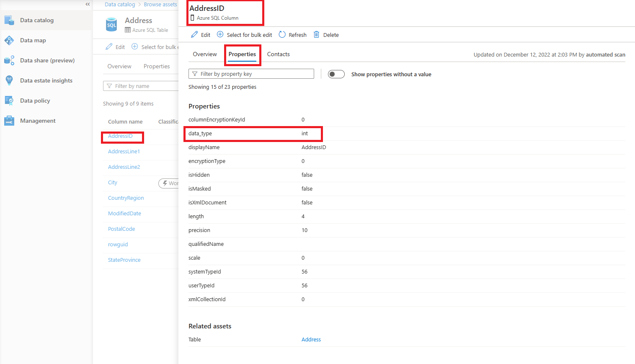Open Data policy menu item
The image size is (635, 364).
pyautogui.click(x=35, y=101)
